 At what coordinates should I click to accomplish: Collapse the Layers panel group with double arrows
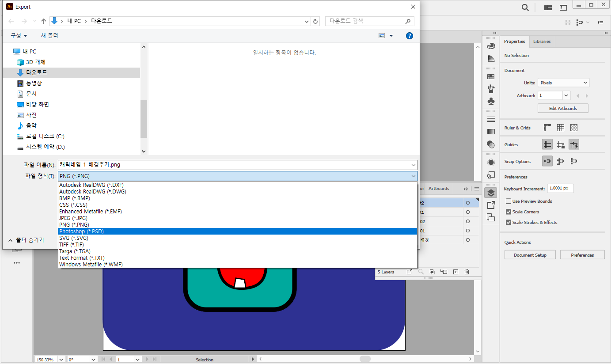click(466, 189)
